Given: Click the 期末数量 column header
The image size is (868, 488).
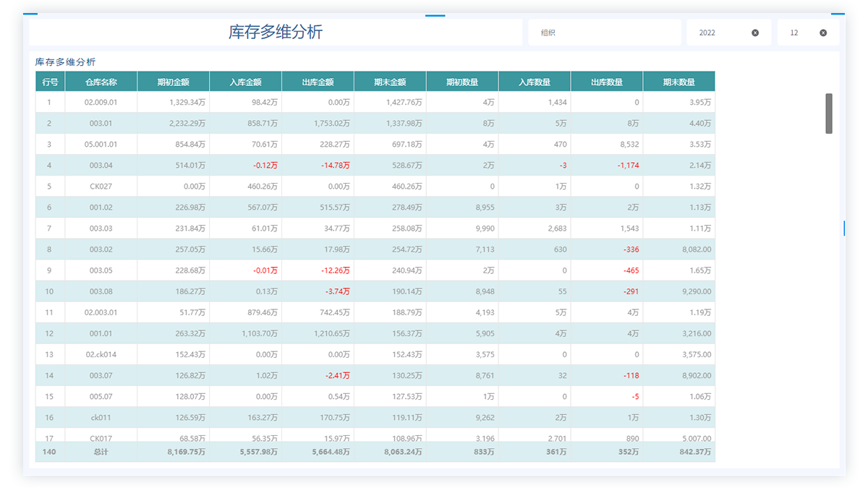Looking at the screenshot, I should [x=678, y=82].
